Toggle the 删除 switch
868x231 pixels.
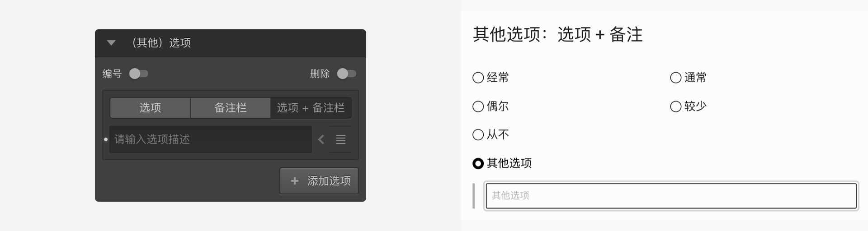point(347,74)
